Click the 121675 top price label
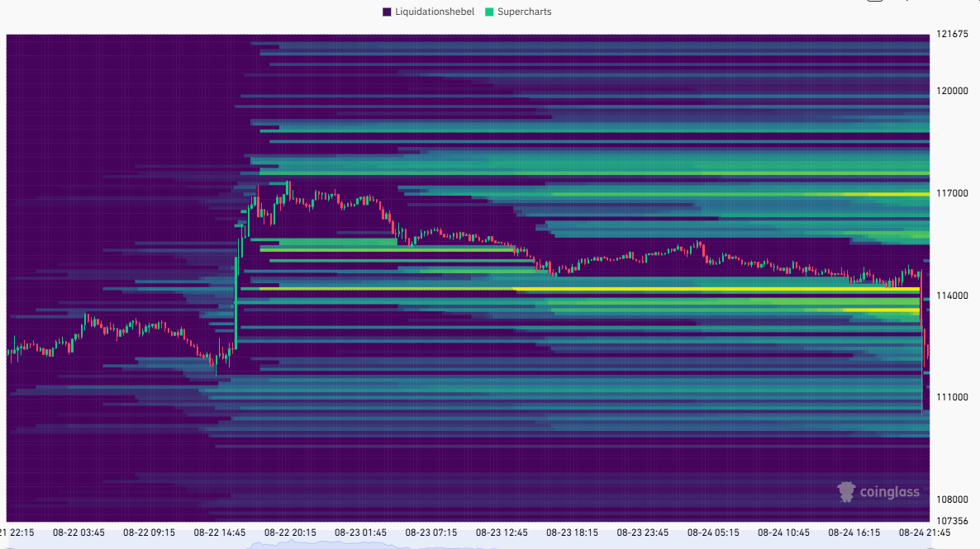The image size is (980, 549). pos(951,35)
